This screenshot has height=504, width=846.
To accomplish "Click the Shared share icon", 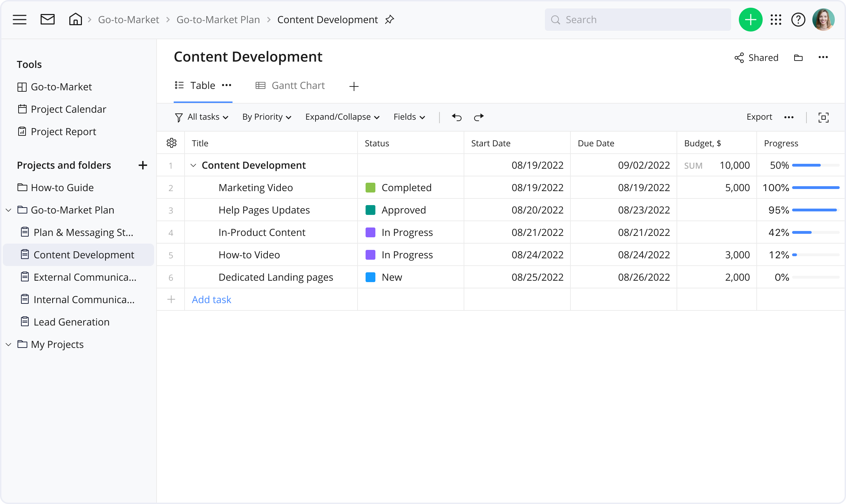I will [x=739, y=58].
